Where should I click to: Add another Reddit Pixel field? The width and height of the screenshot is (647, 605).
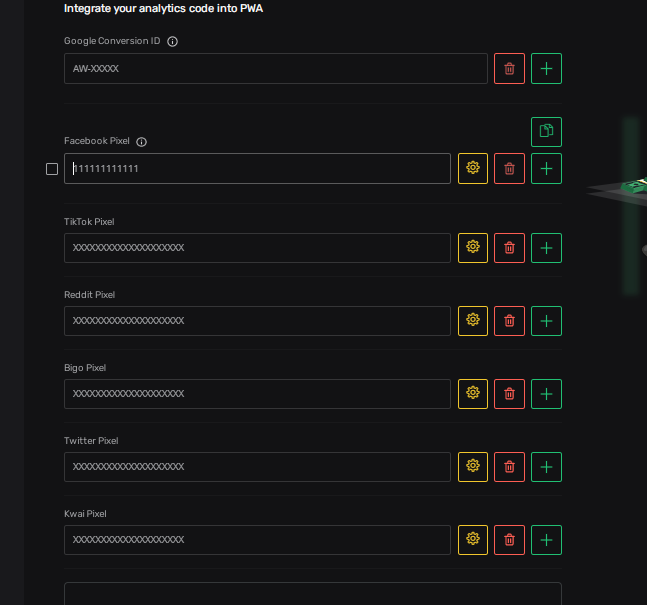[x=546, y=321]
